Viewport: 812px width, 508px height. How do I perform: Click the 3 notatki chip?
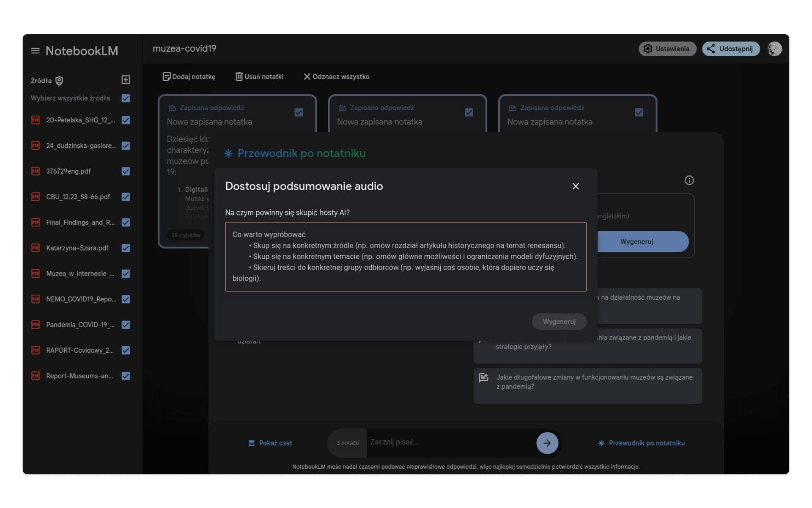[348, 443]
